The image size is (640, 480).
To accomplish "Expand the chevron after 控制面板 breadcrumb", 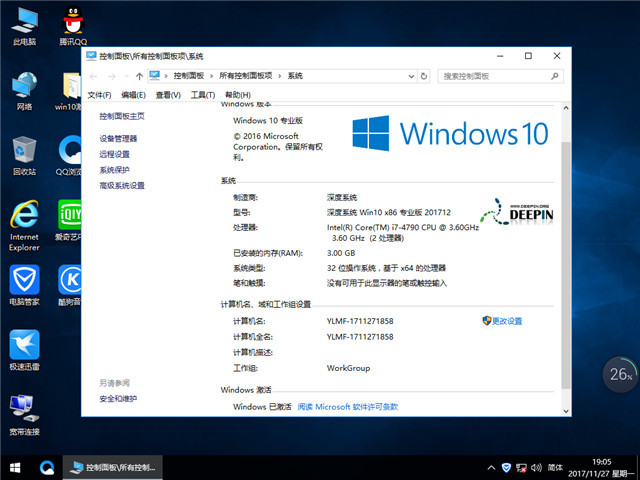I will [211, 76].
